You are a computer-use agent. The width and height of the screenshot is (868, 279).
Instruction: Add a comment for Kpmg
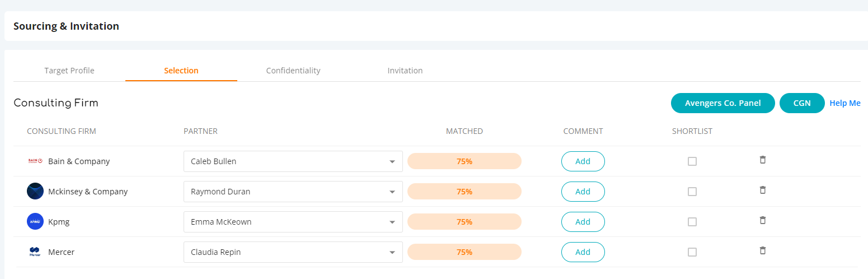tap(583, 222)
